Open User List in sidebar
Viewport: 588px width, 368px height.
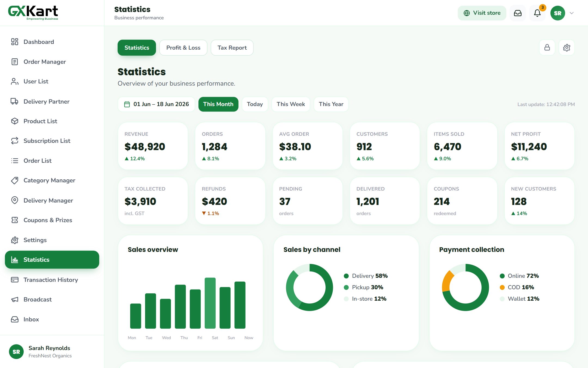(52, 81)
